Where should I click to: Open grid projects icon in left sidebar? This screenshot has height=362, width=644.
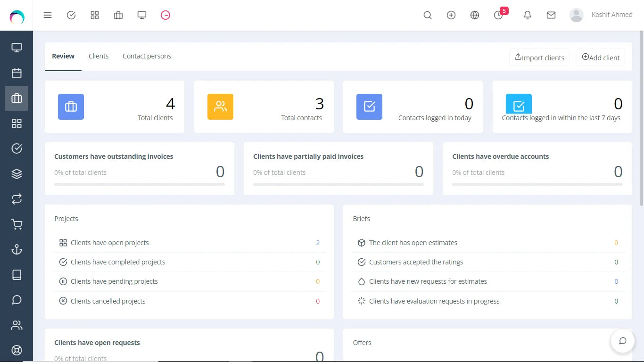pos(17,123)
